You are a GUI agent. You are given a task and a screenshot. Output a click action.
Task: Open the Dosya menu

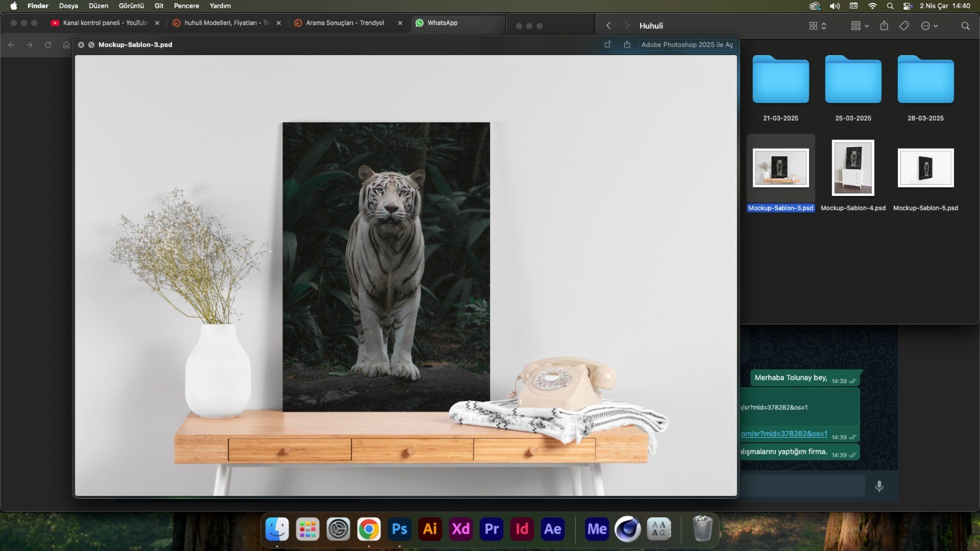click(x=68, y=6)
